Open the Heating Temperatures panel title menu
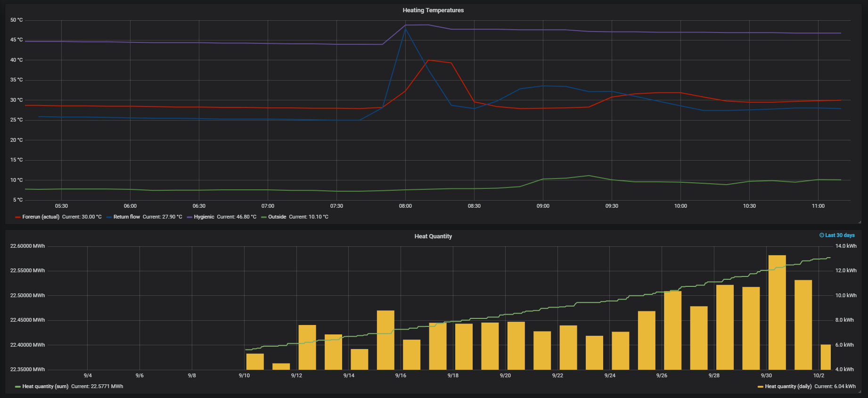Viewport: 868px width, 398px height. coord(433,10)
